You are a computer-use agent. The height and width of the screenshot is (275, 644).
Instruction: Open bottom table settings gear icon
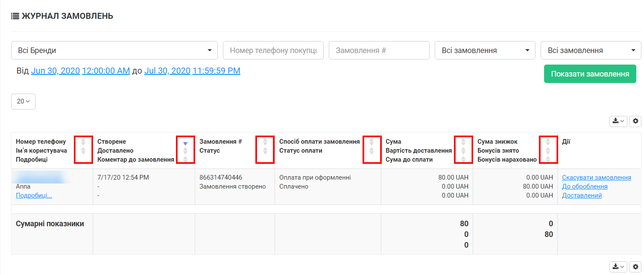pos(635,267)
